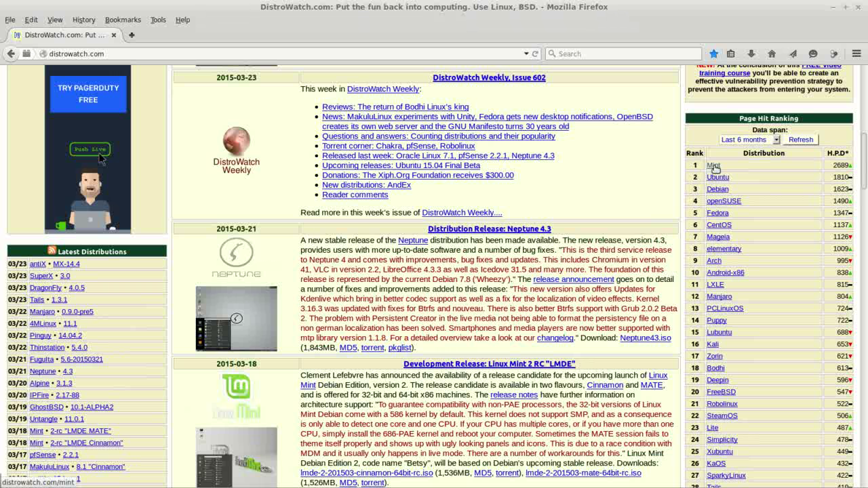Open the Neptune desktop screenshot thumbnail
The width and height of the screenshot is (868, 488).
[236, 319]
